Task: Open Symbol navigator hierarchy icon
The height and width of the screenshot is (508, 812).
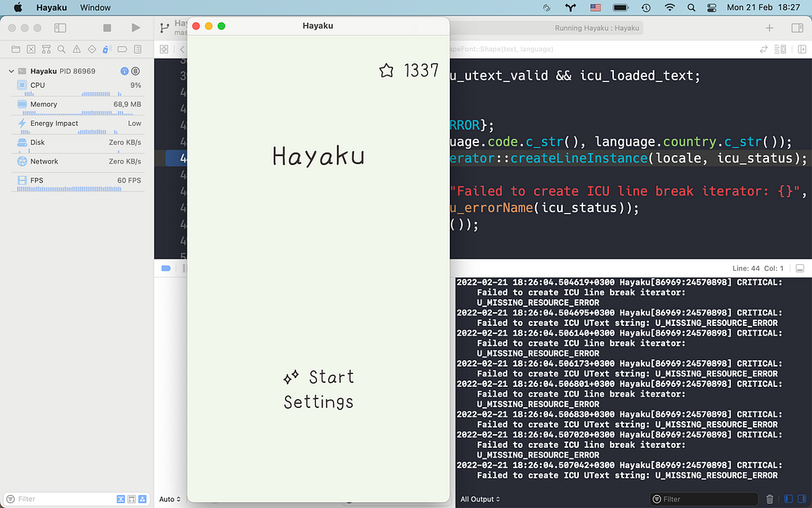Action: point(46,50)
